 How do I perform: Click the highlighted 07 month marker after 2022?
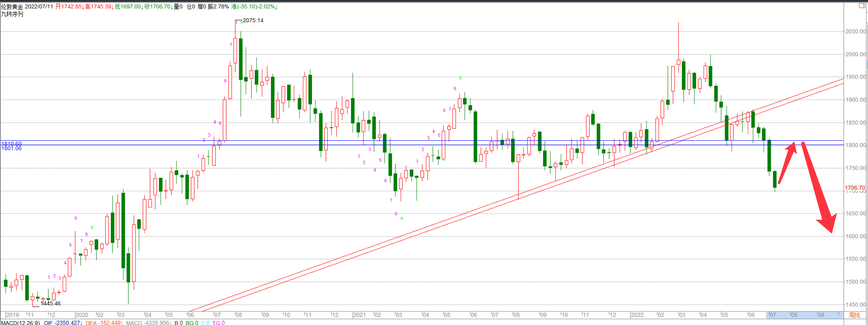coord(773,315)
